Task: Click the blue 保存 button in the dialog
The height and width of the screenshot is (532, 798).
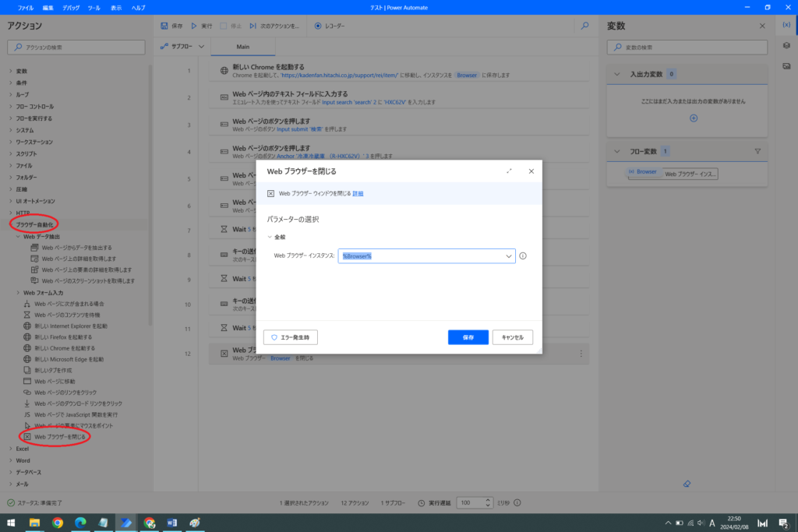Action: pos(468,337)
